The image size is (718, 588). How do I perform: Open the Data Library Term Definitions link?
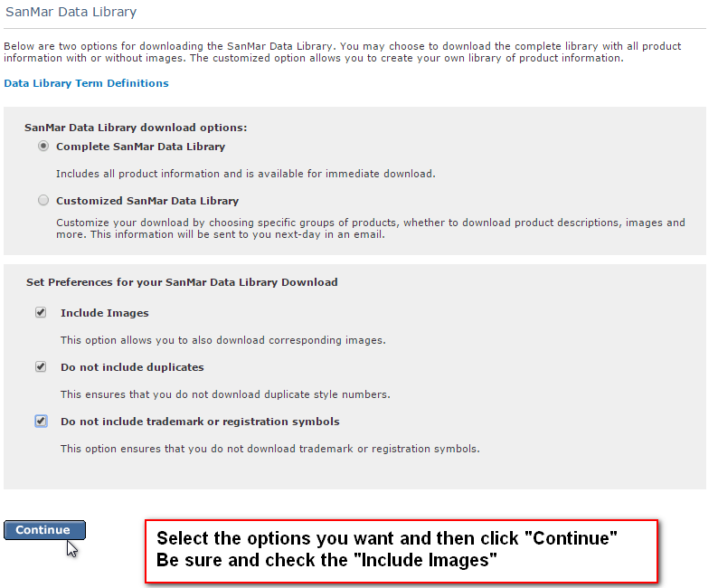[x=87, y=83]
